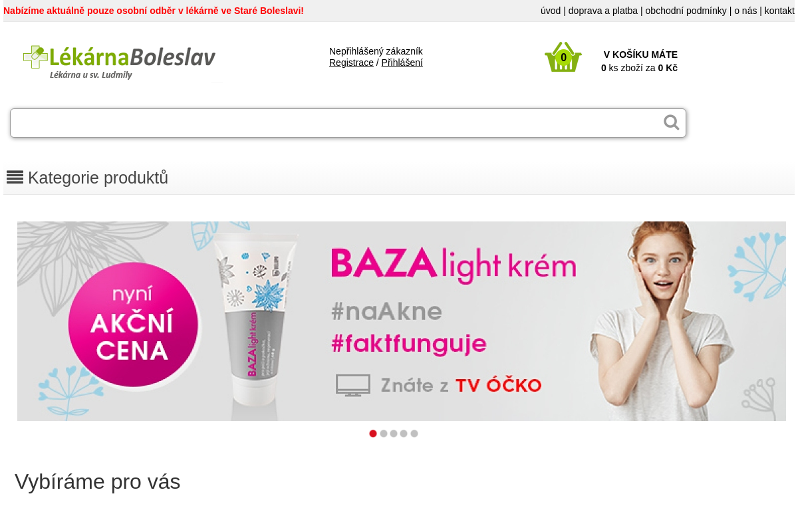Click the magnifier search icon
This screenshot has width=798, height=532.
(x=672, y=122)
